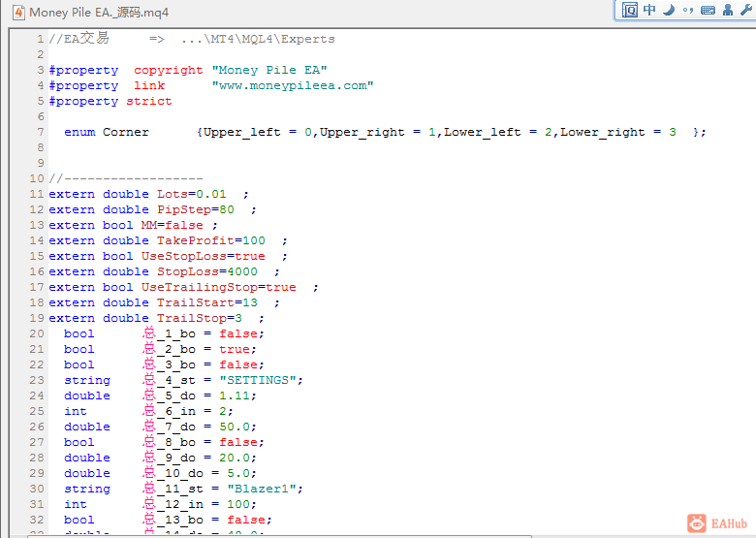This screenshot has height=538, width=756.
Task: Click variable '总_13_bo' on line 32
Action: (173, 520)
